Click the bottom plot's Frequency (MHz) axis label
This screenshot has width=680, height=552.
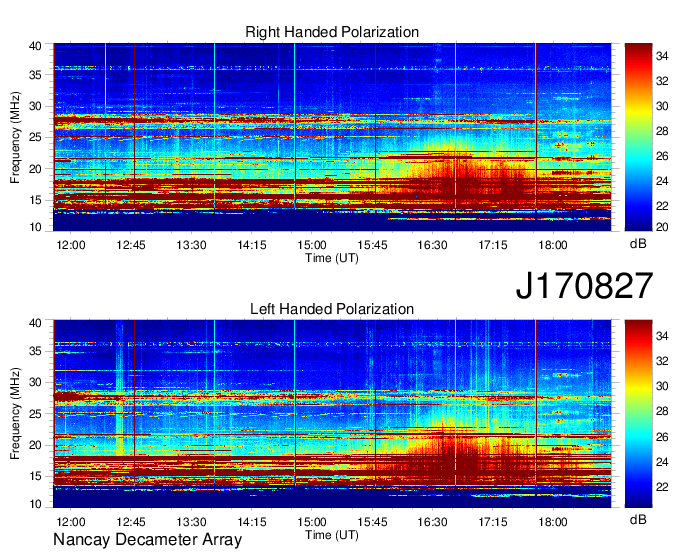click(15, 414)
